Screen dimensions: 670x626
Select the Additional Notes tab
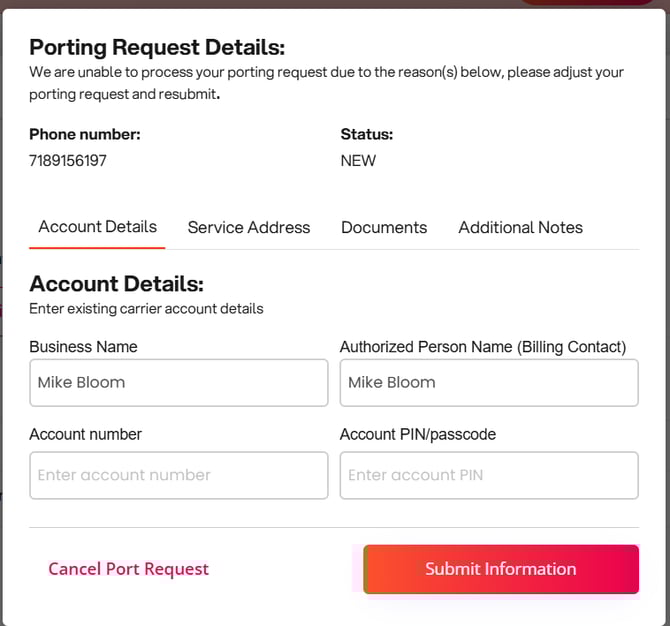coord(520,228)
